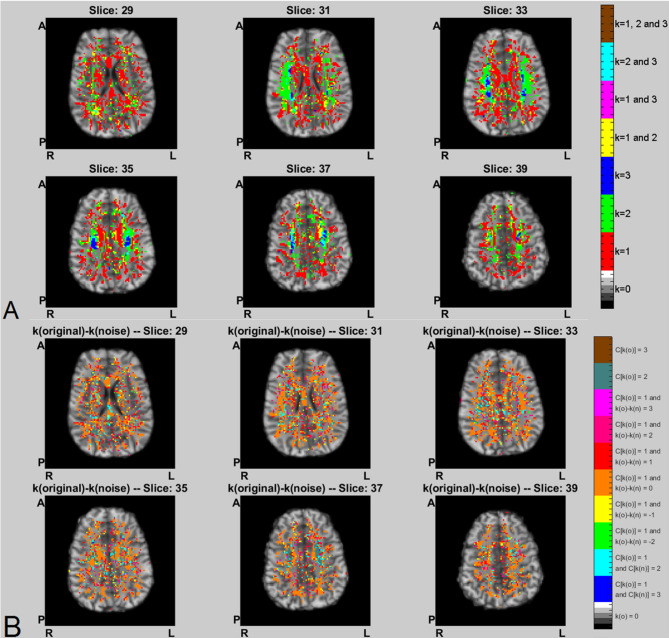Choose the blue k=3 swatch
Image resolution: width=669 pixels, height=638 pixels.
tap(607, 175)
